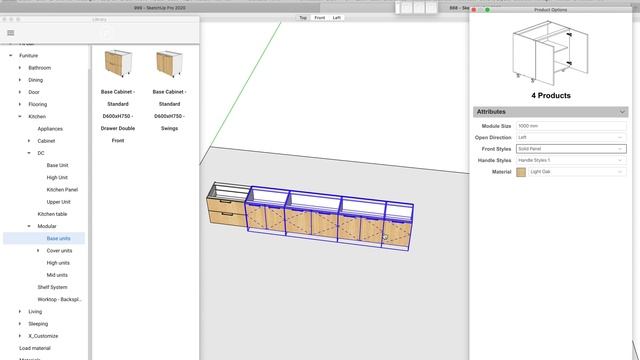
Task: Select High Unit under DC
Action: (x=57, y=178)
